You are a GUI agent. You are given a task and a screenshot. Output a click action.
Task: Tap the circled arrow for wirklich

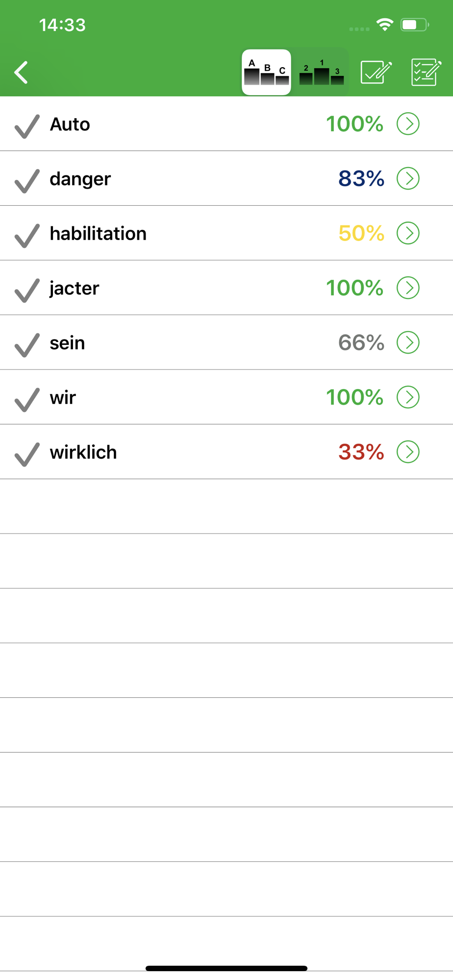[408, 451]
